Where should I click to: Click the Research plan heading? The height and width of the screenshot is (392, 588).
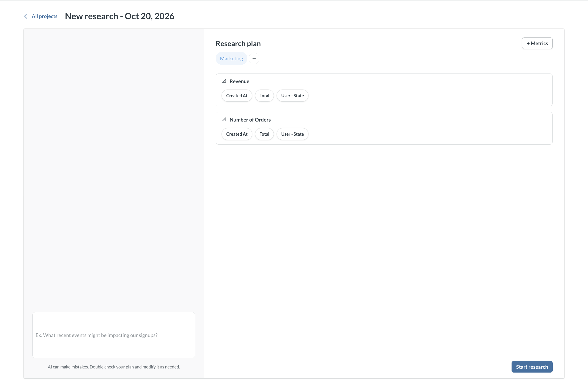(x=238, y=43)
